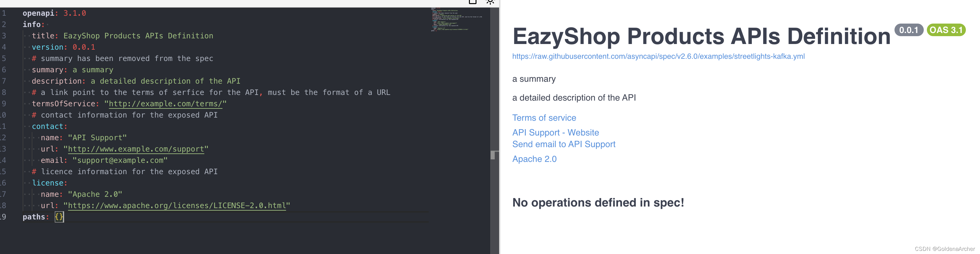Click the www.example.com/support URL in editor

point(136,149)
